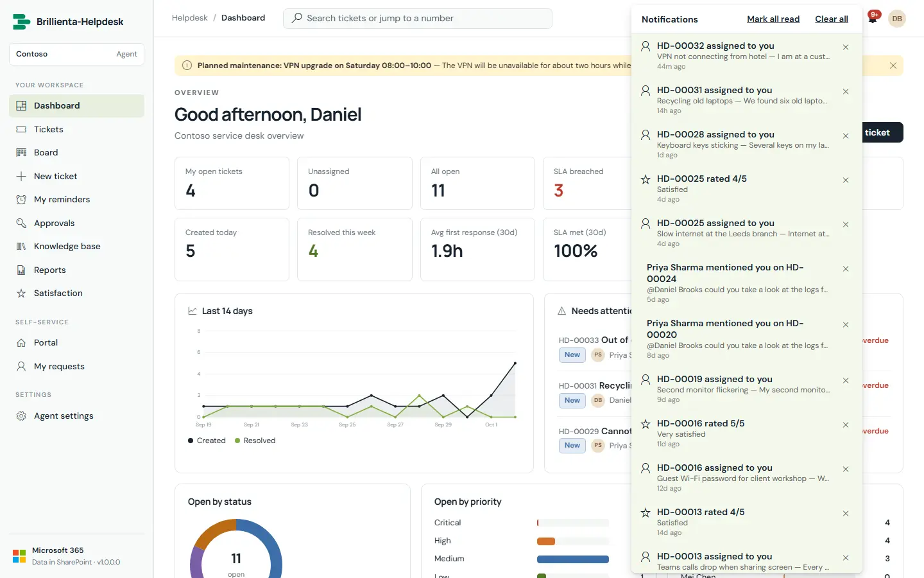Click the My reminders clock icon

(x=21, y=200)
